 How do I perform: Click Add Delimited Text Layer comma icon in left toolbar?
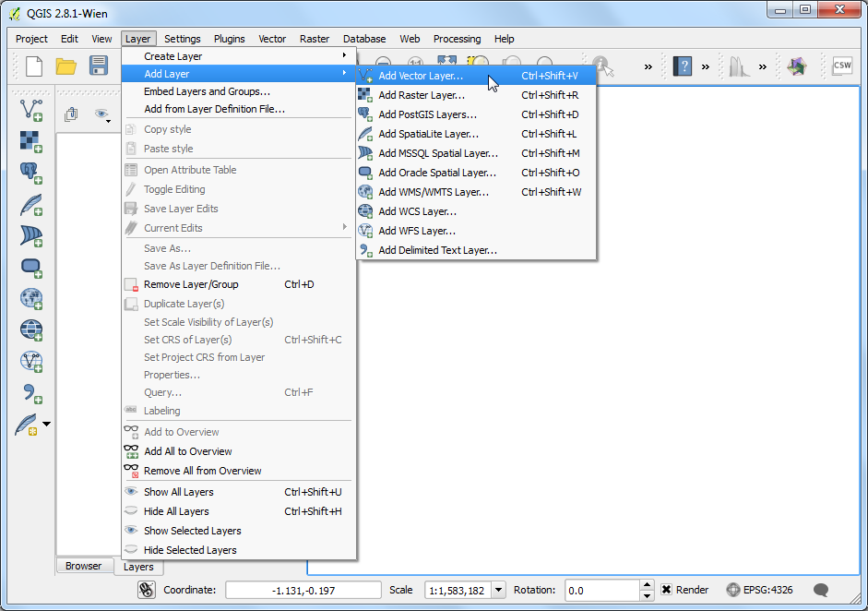pos(31,393)
